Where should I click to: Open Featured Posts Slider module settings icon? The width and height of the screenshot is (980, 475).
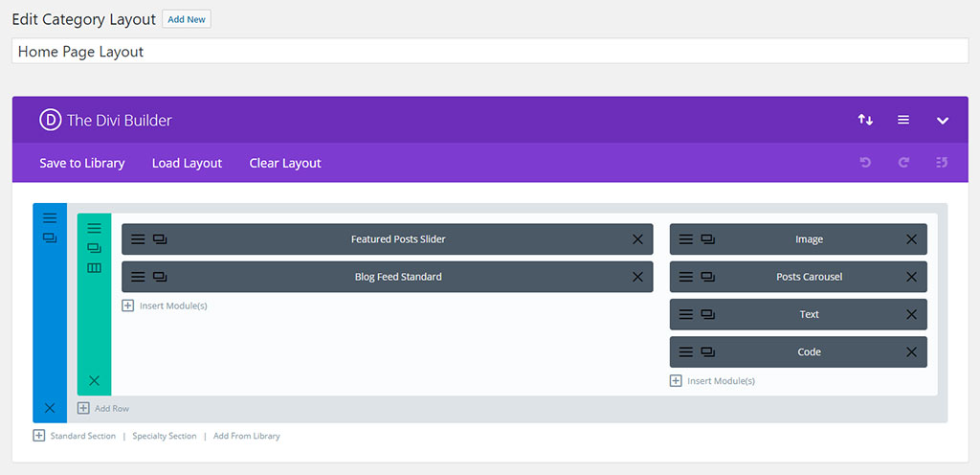(138, 239)
